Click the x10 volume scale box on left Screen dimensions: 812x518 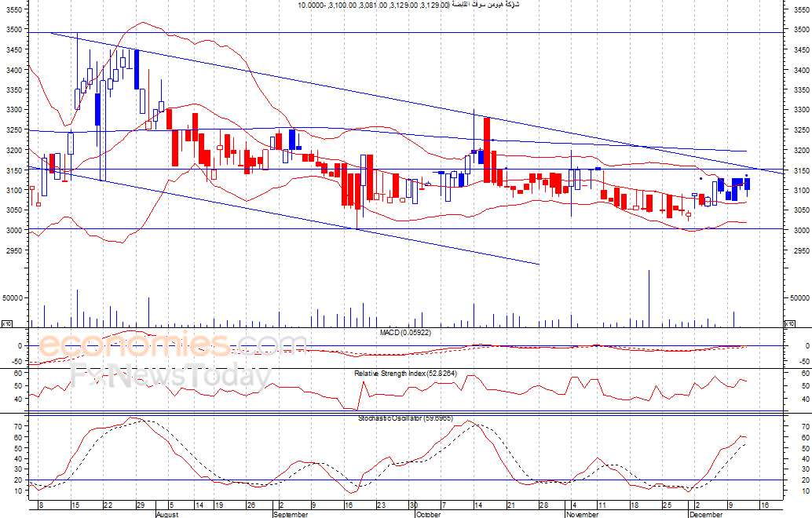[x=5, y=323]
